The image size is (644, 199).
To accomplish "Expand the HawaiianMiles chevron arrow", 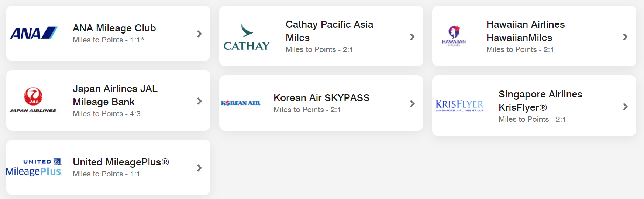I will click(625, 37).
